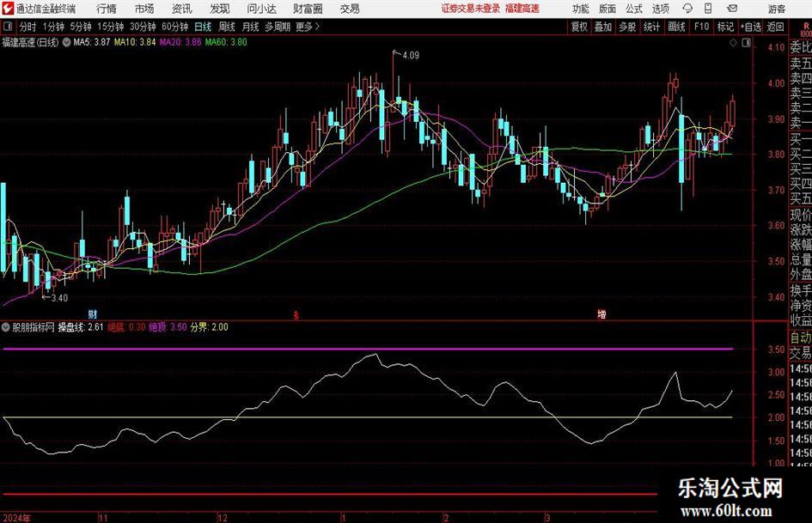
Task: Click the customer service headset icon
Action: coord(687,9)
